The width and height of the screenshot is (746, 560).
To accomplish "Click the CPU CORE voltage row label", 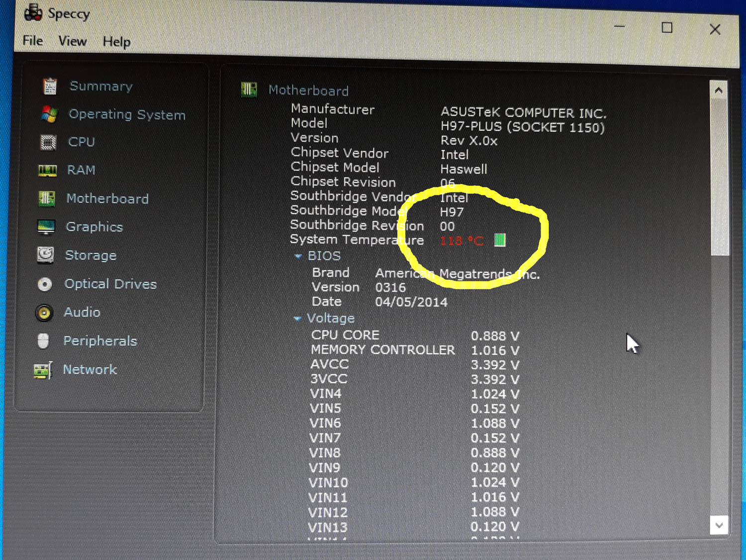I will point(345,335).
